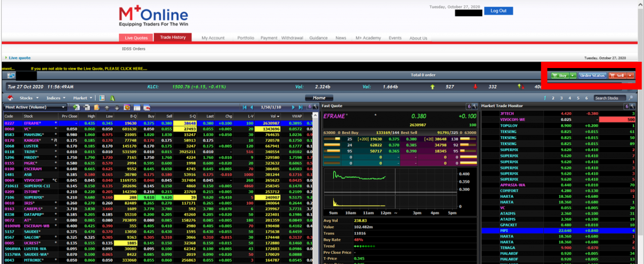Switch to the Live Quotes tab

click(x=136, y=38)
